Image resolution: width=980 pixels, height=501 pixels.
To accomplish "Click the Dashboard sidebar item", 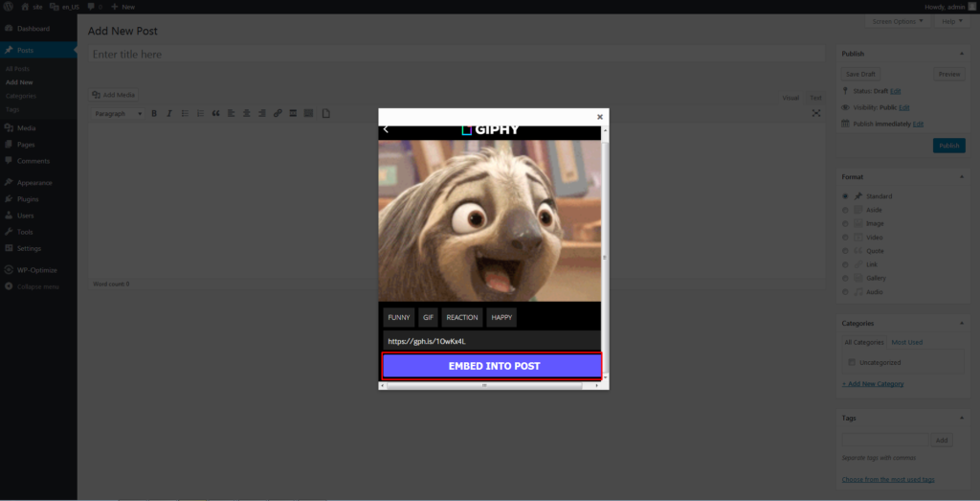I will pos(33,29).
